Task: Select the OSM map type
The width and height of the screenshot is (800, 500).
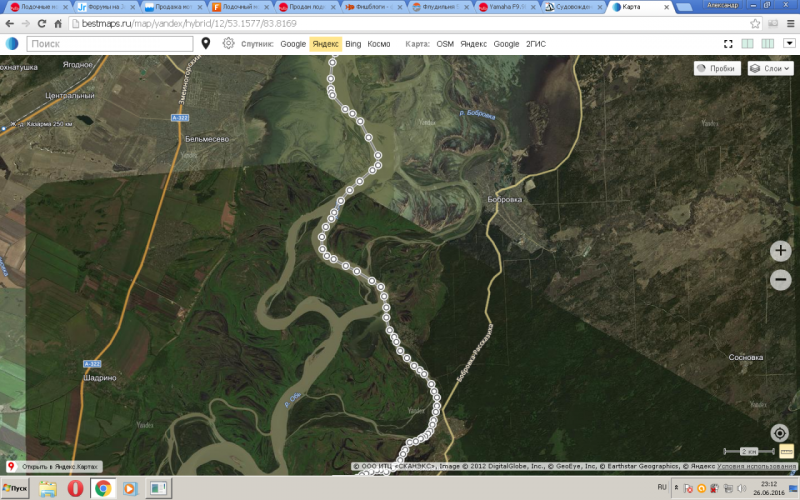Action: [x=445, y=44]
